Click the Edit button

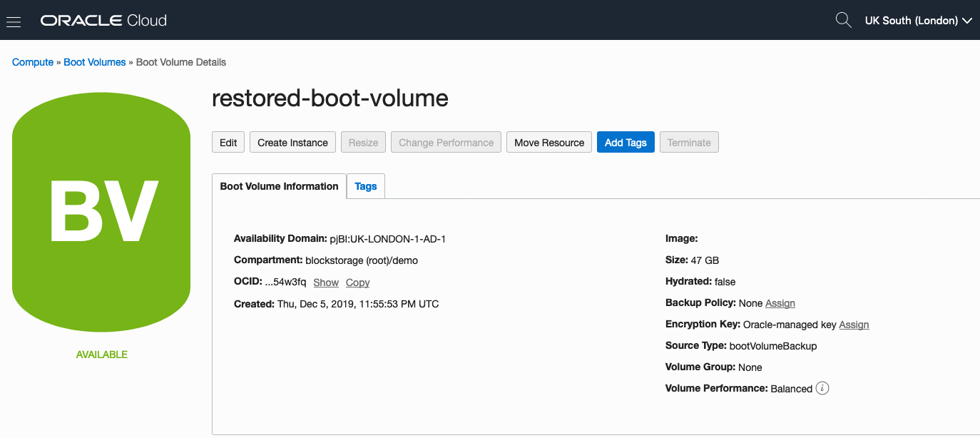point(228,143)
